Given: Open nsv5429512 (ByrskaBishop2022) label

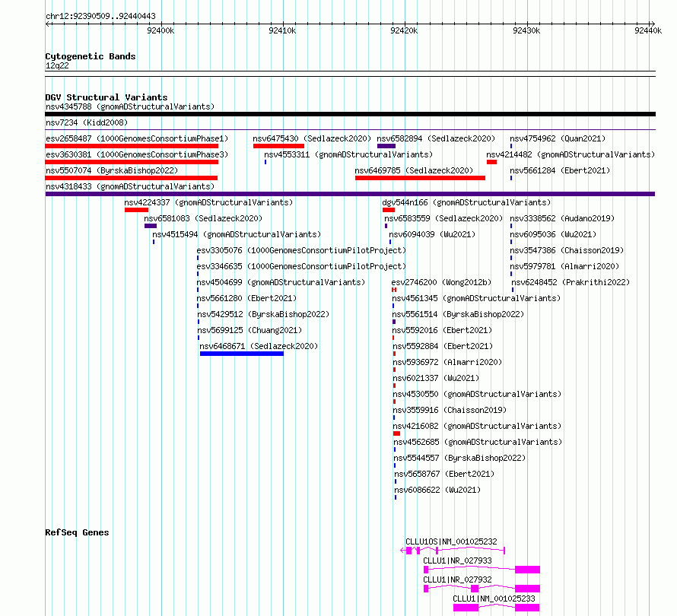Looking at the screenshot, I should 263,314.
